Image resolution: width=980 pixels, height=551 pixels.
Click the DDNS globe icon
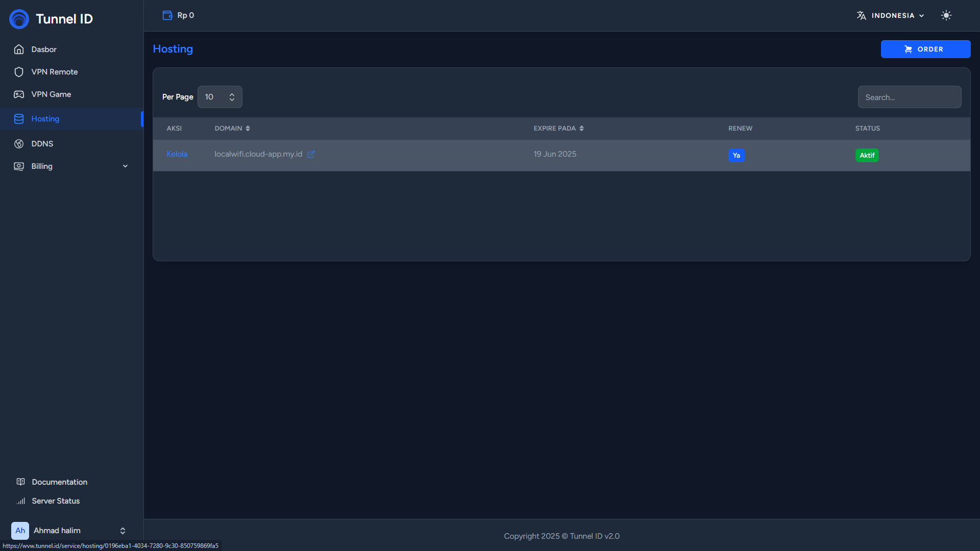pyautogui.click(x=19, y=144)
